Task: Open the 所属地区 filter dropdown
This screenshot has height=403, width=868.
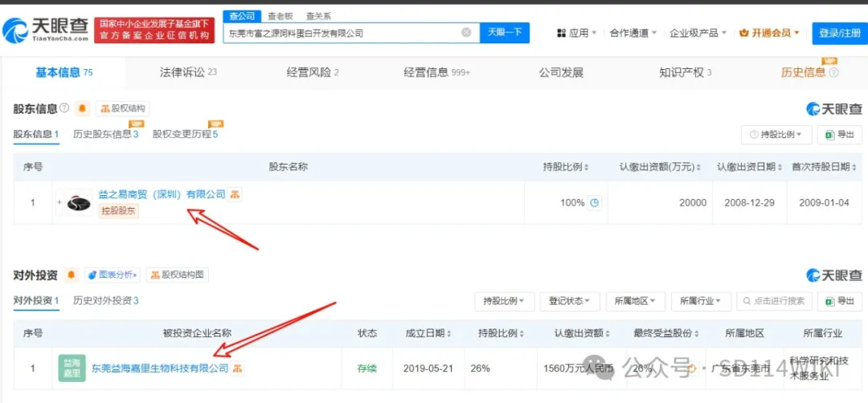Action: 636,301
